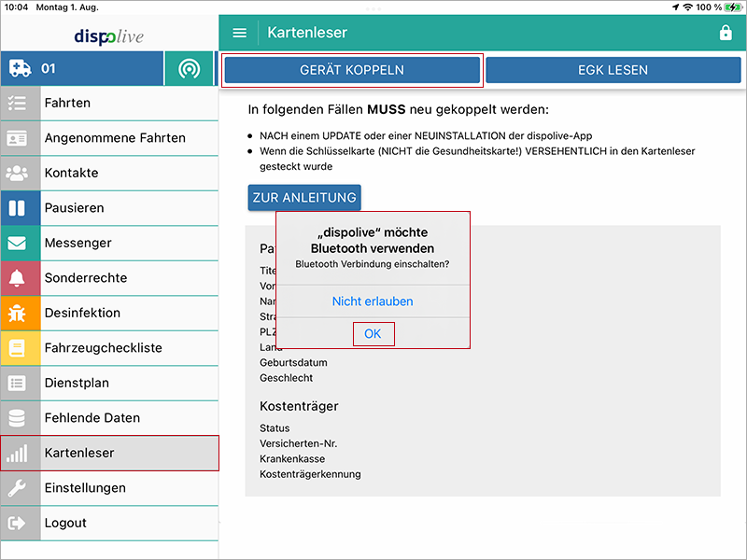The width and height of the screenshot is (747, 560).
Task: Tap the location arrow status icon
Action: [x=675, y=7]
